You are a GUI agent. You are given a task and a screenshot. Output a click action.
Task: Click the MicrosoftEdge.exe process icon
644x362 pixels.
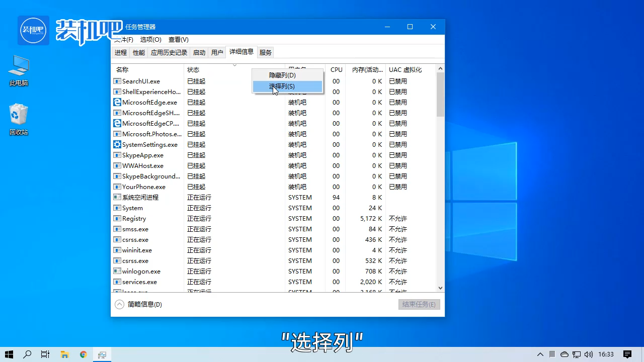[117, 102]
